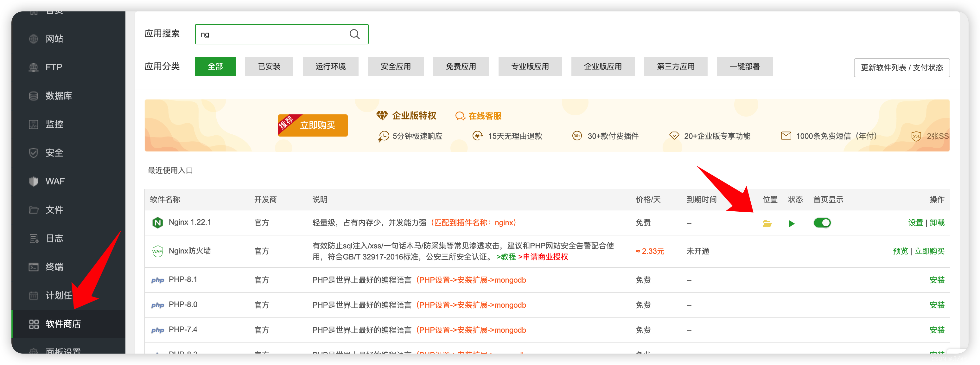The width and height of the screenshot is (980, 365).
Task: Click the 企业版特权 diamond icon
Action: [x=382, y=116]
